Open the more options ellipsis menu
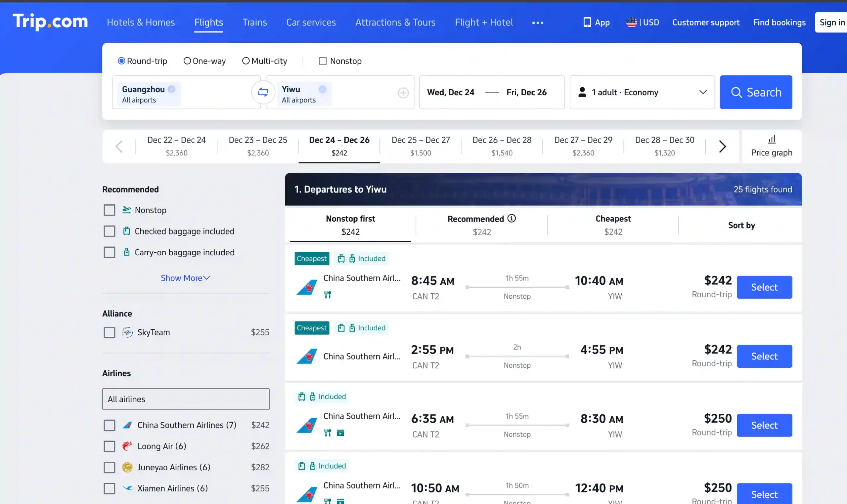The height and width of the screenshot is (504, 847). point(538,23)
